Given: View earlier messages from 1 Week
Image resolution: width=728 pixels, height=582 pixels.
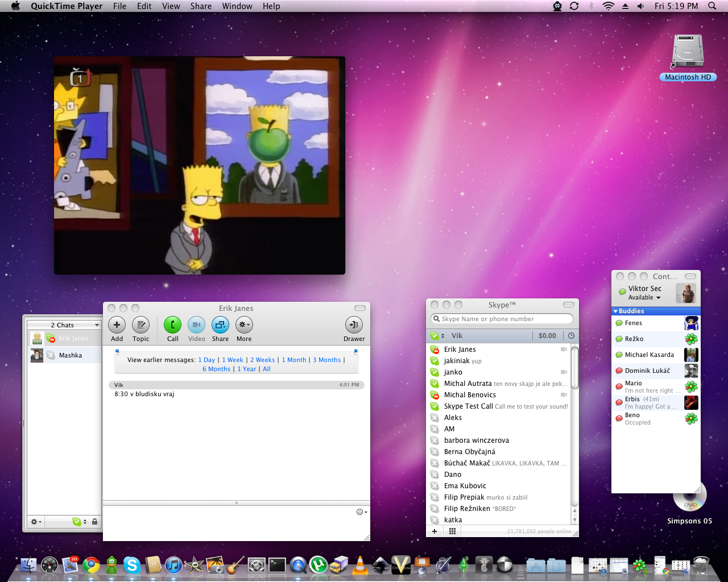Looking at the screenshot, I should coord(233,360).
